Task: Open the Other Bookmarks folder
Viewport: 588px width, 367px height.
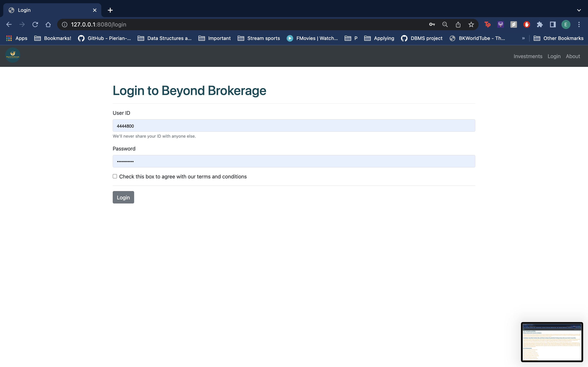Action: (558, 38)
